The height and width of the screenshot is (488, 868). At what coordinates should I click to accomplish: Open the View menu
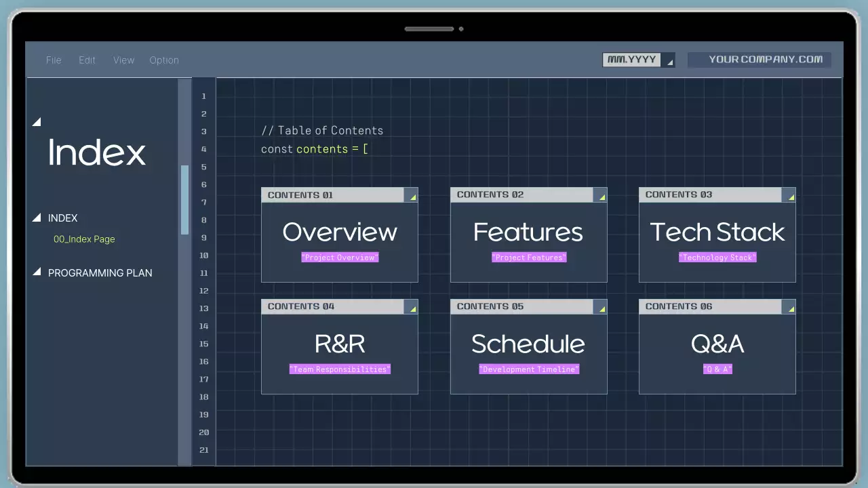123,60
